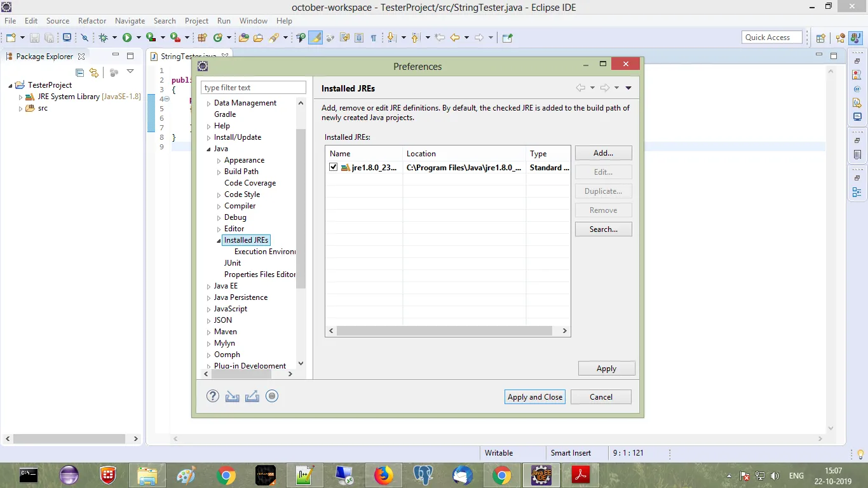The image size is (868, 488).
Task: Expand the Build Path preferences node
Action: (x=219, y=172)
